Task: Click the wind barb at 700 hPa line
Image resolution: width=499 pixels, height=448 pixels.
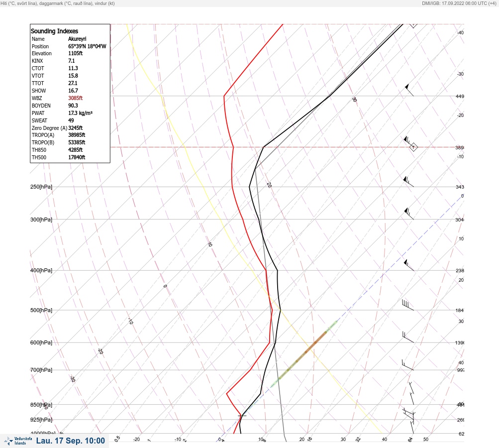Action: click(x=407, y=365)
